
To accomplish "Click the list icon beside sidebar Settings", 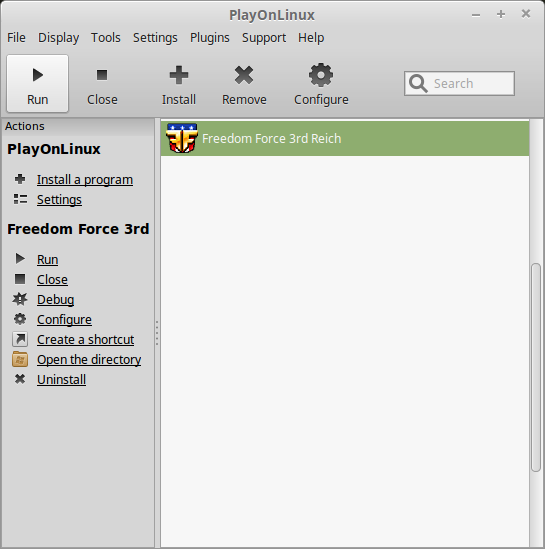I will click(20, 199).
